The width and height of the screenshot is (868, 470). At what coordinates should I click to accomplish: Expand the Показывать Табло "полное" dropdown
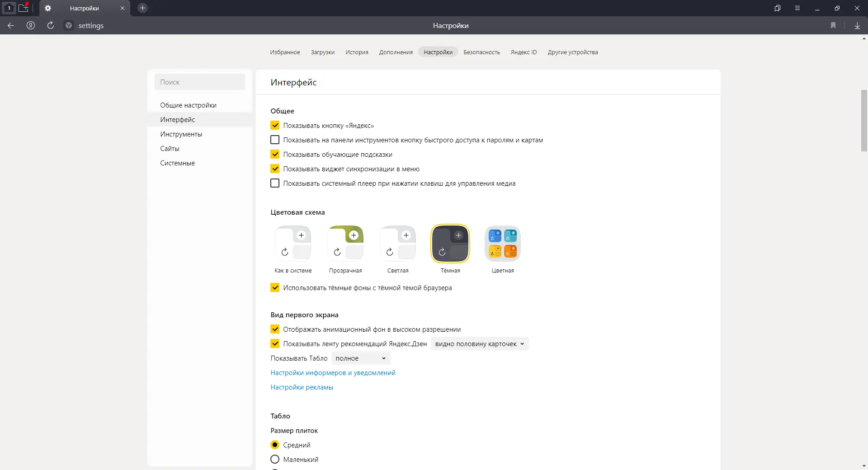(360, 358)
